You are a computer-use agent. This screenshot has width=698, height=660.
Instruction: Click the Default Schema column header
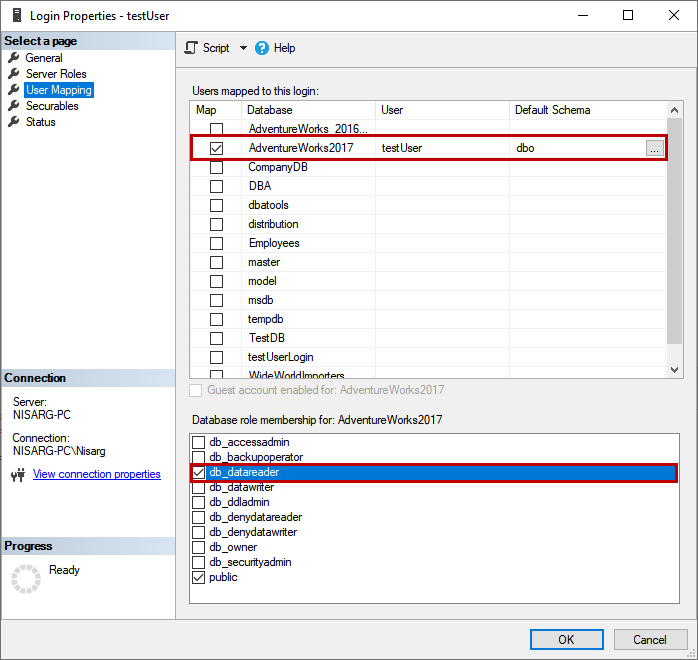588,110
